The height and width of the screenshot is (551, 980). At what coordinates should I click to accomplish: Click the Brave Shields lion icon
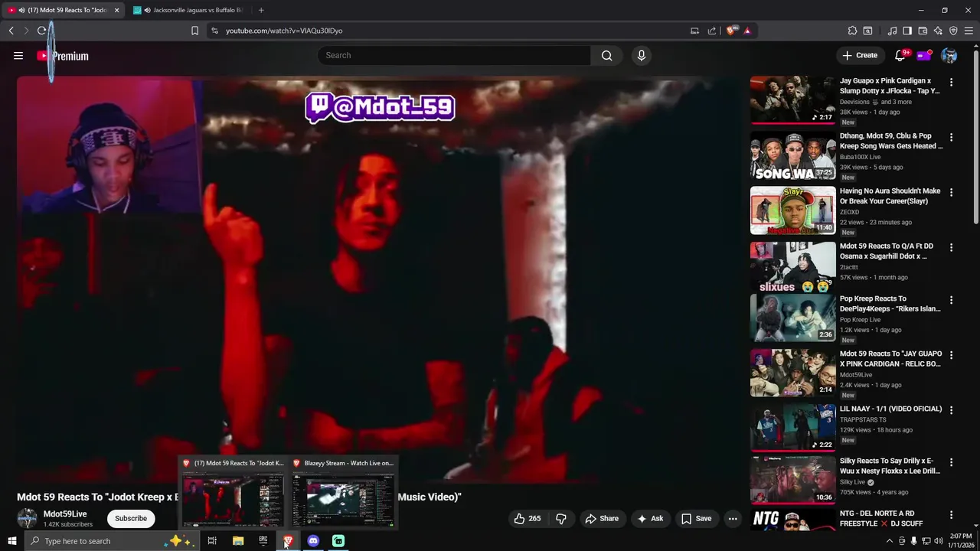[730, 31]
